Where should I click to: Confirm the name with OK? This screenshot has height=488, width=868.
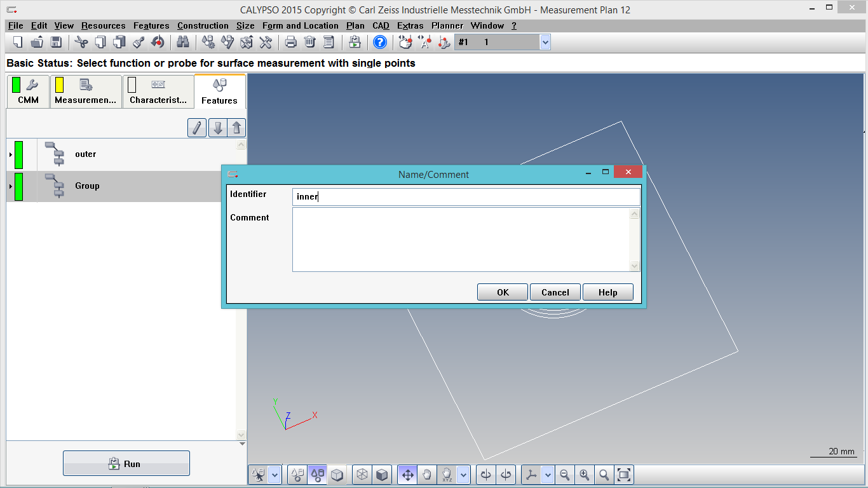click(x=503, y=292)
